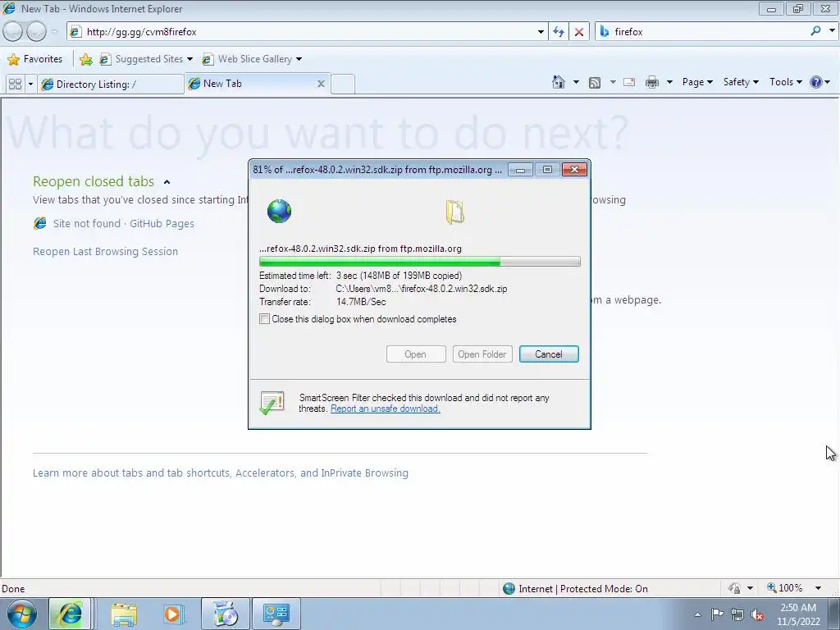This screenshot has height=630, width=840.
Task: Expand the Quick Tabs list dropdown
Action: pos(30,84)
